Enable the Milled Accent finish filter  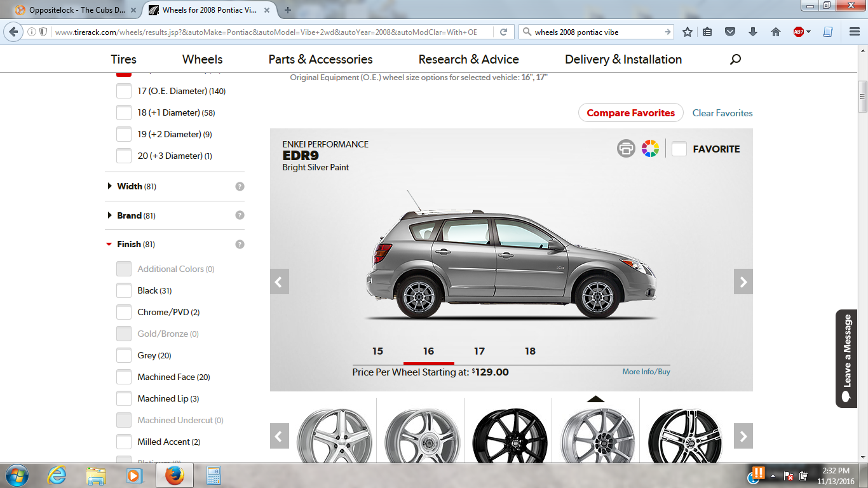click(x=124, y=442)
